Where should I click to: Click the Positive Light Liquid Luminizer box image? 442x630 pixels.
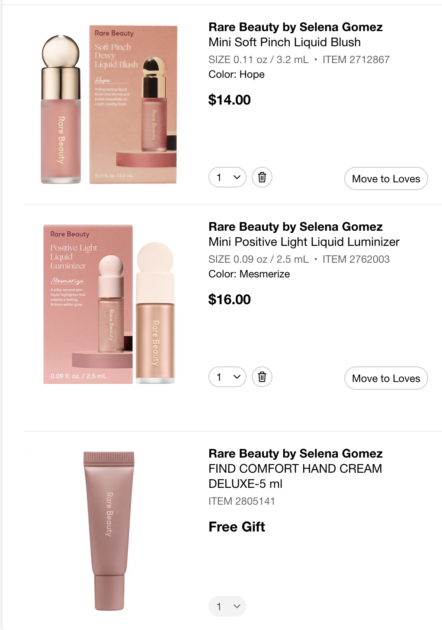coord(88,304)
